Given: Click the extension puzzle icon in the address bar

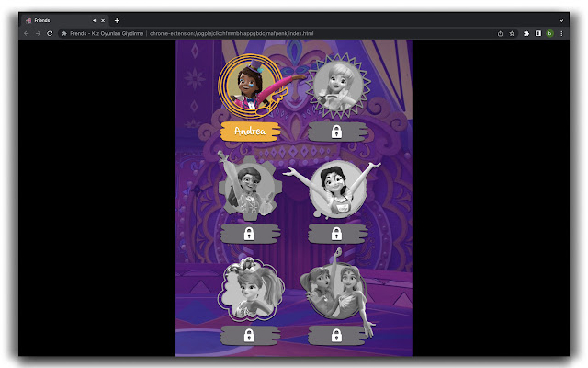Looking at the screenshot, I should [x=64, y=33].
